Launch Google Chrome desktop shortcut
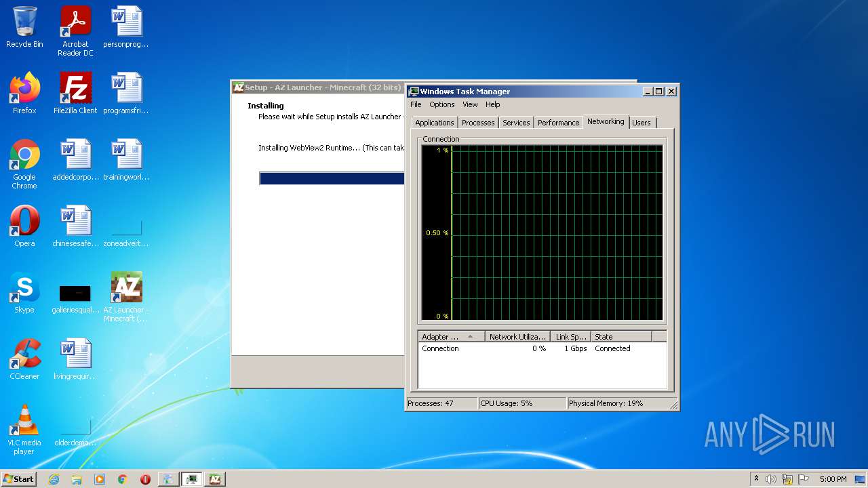 point(24,164)
